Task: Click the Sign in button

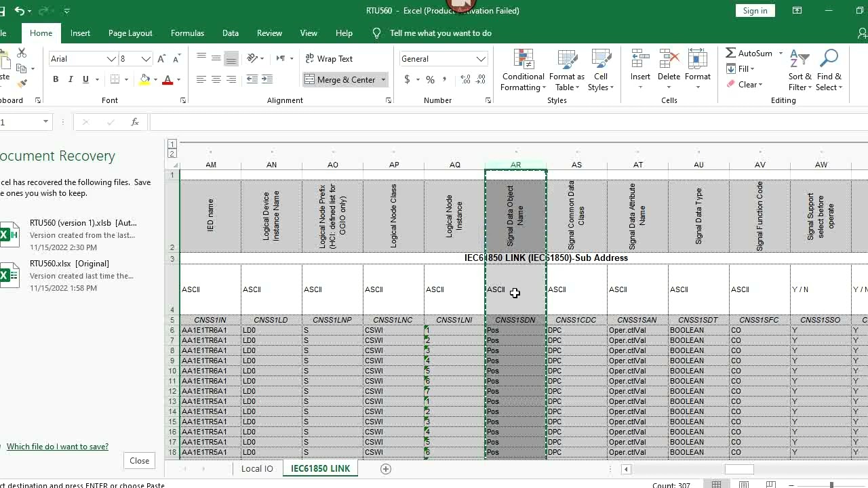Action: 755,10
